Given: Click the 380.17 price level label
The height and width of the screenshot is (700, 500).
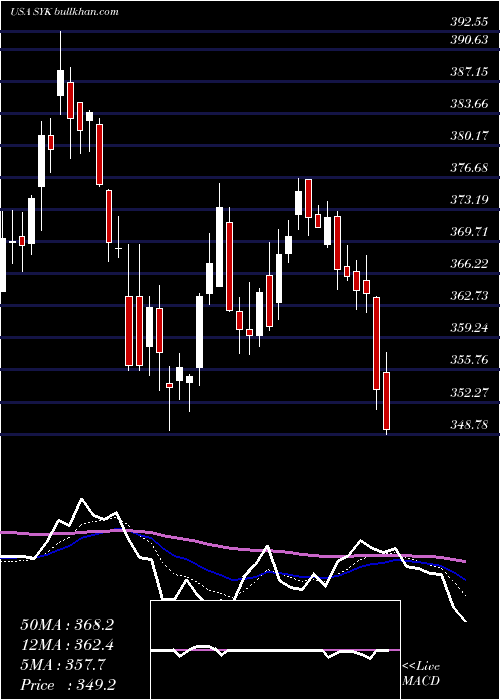Looking at the screenshot, I should point(469,136).
